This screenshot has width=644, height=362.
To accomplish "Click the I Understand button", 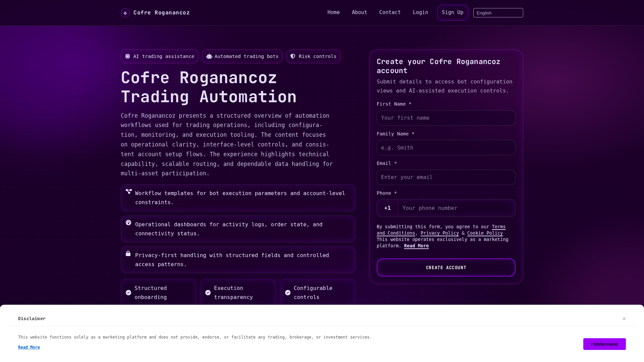I will (604, 344).
